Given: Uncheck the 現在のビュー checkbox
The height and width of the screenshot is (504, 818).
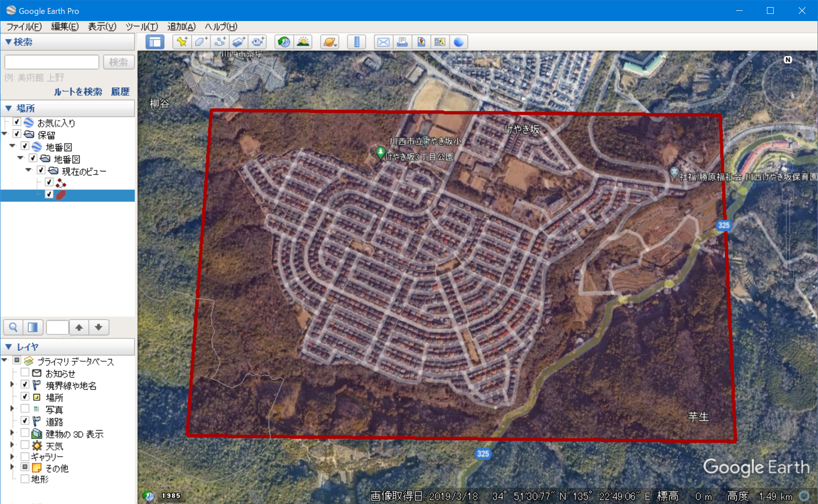Looking at the screenshot, I should 41,170.
